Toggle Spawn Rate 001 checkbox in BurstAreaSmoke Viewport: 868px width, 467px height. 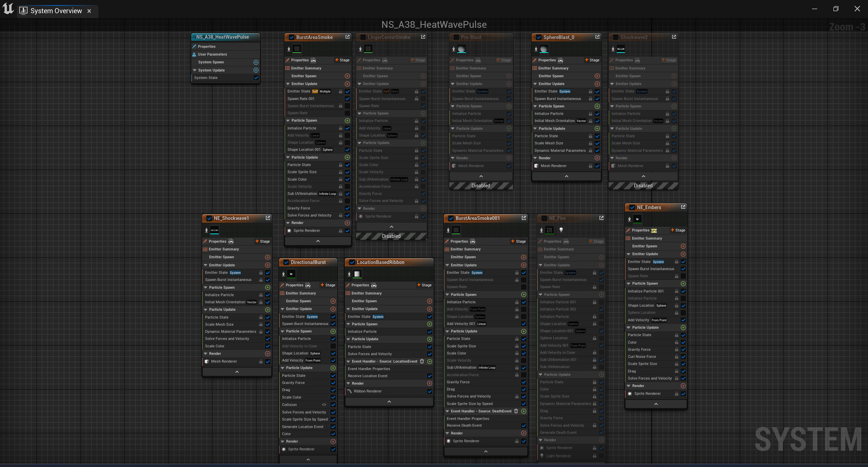pos(347,99)
